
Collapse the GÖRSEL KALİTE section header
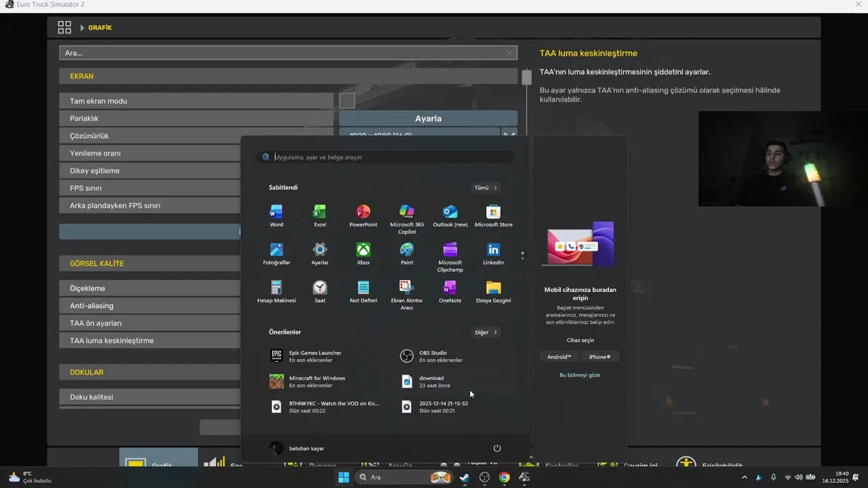(x=150, y=263)
